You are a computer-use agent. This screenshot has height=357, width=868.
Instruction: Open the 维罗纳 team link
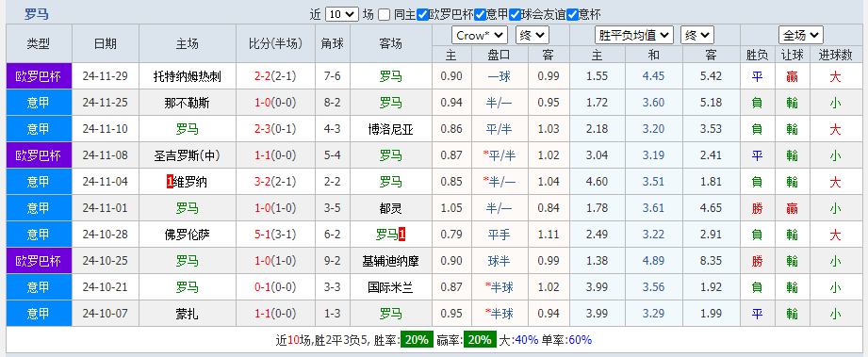[190, 182]
